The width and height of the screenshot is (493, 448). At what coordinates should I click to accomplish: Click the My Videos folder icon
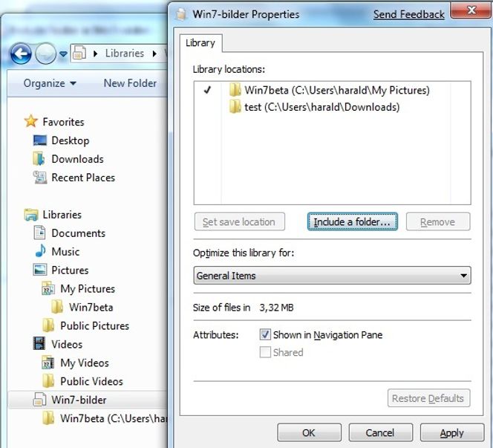(x=48, y=363)
